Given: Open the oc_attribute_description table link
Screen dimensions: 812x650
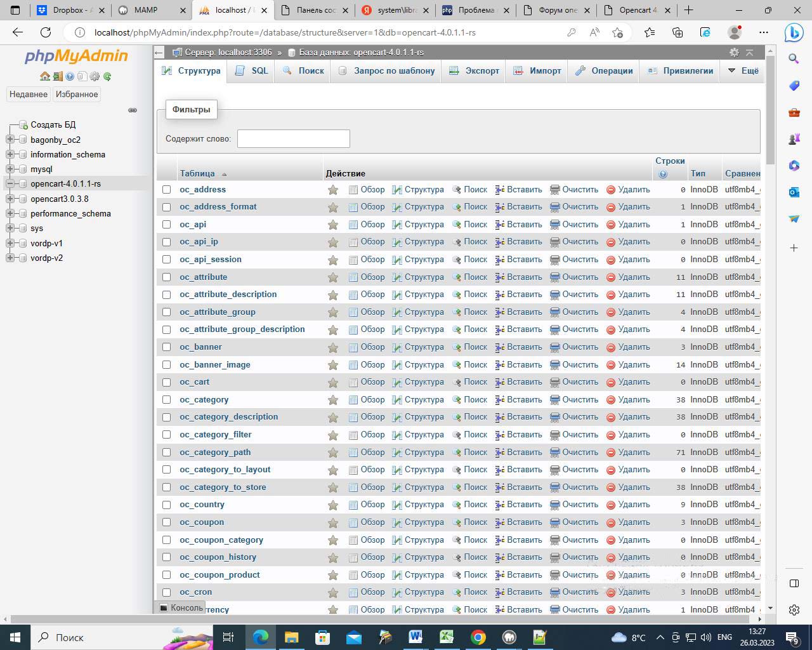Looking at the screenshot, I should pos(228,295).
